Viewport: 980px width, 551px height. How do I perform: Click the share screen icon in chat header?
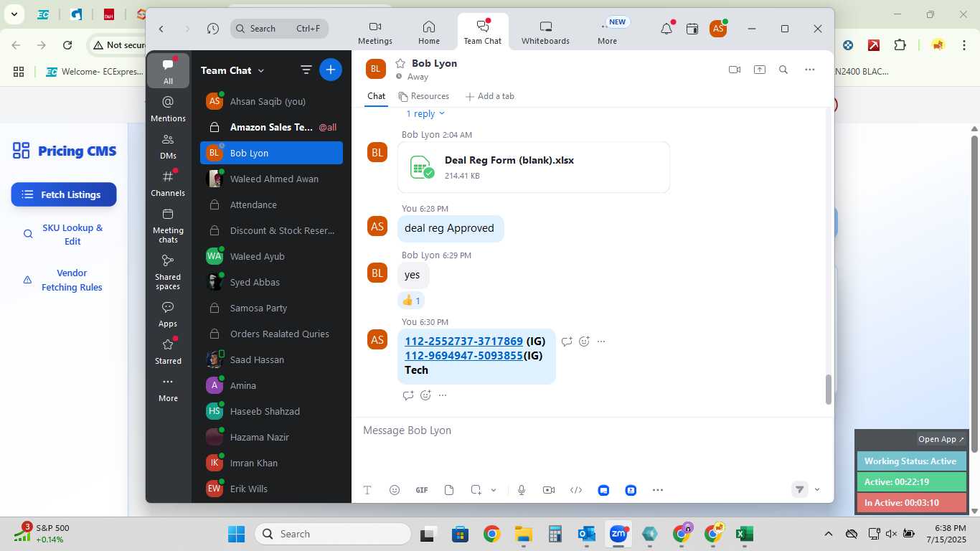(760, 70)
